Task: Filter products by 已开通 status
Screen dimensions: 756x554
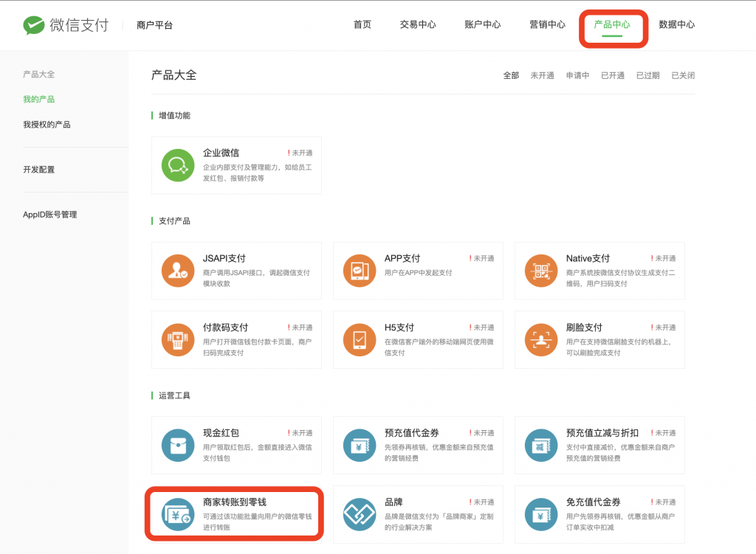Action: click(x=612, y=75)
